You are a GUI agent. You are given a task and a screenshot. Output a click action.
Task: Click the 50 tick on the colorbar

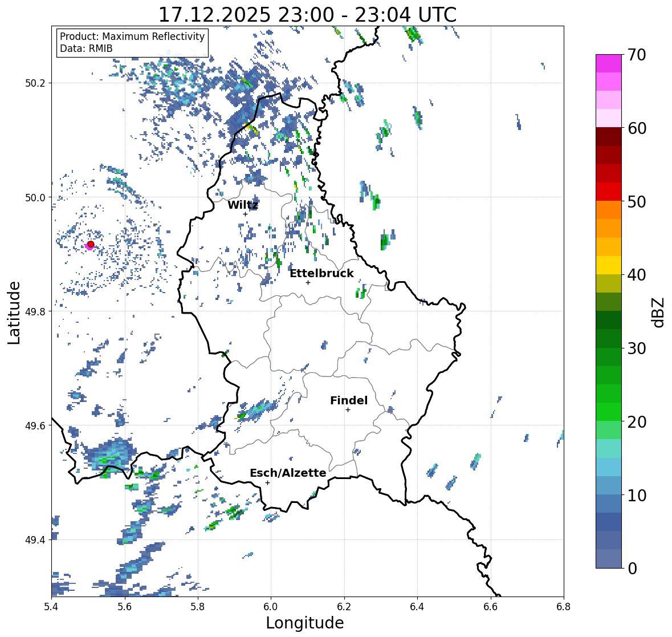pos(637,201)
